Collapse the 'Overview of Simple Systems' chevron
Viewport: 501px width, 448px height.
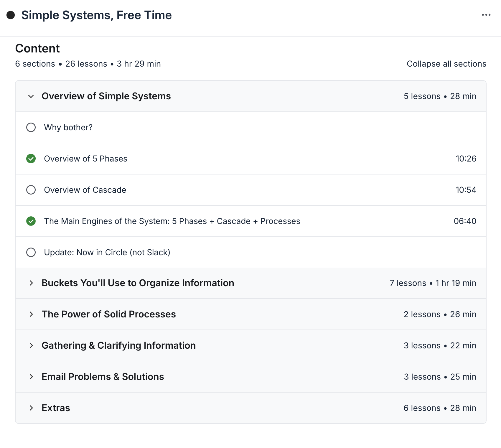31,96
